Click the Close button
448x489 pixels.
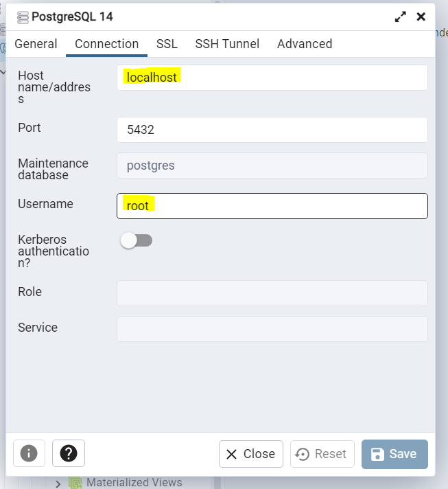pos(251,454)
